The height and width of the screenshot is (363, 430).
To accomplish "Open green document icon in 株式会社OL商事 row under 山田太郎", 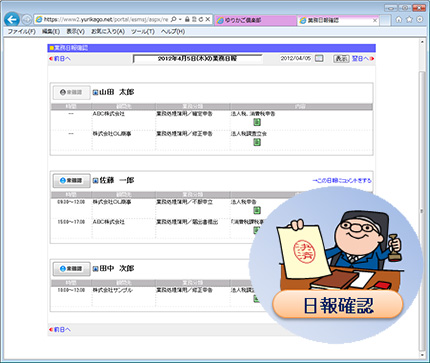I will [257, 142].
